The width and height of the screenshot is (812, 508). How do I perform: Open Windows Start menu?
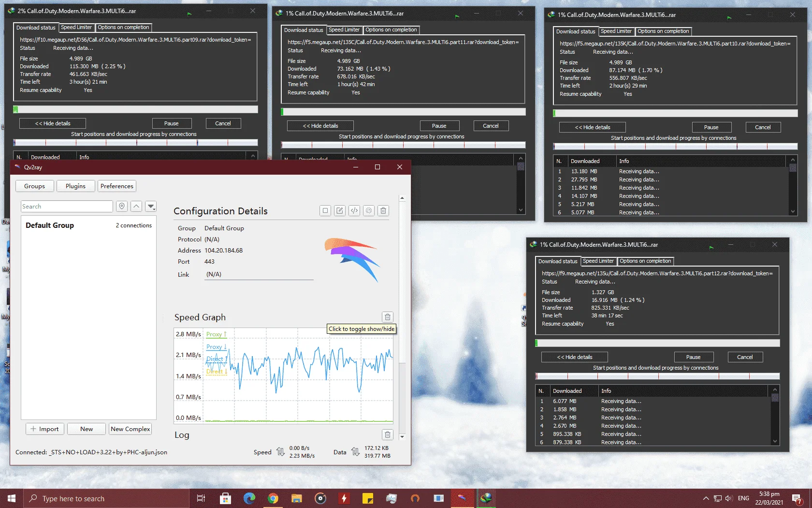point(12,498)
